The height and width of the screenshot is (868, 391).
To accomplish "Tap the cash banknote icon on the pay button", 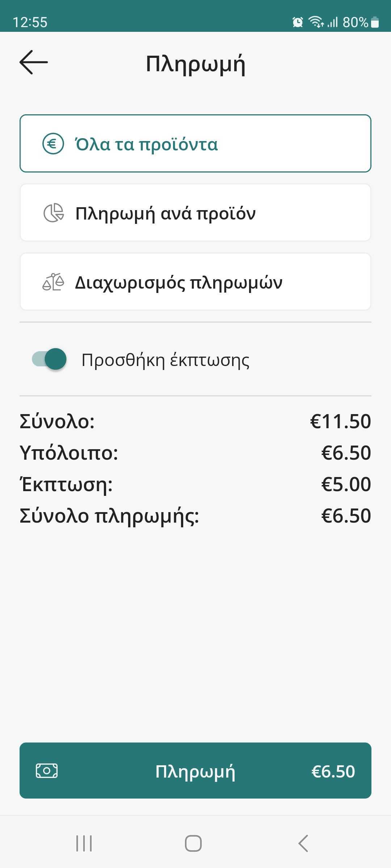I will tap(47, 771).
